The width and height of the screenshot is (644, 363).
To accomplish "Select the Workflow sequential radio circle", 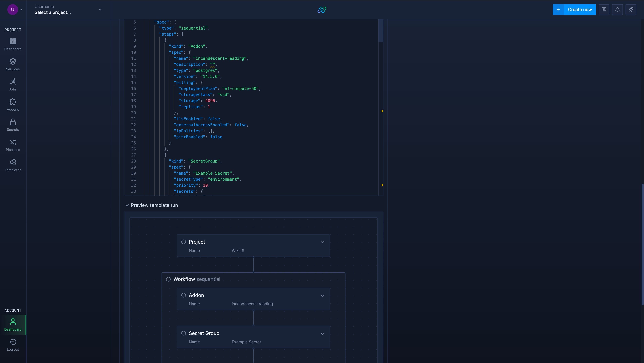I will click(x=168, y=279).
